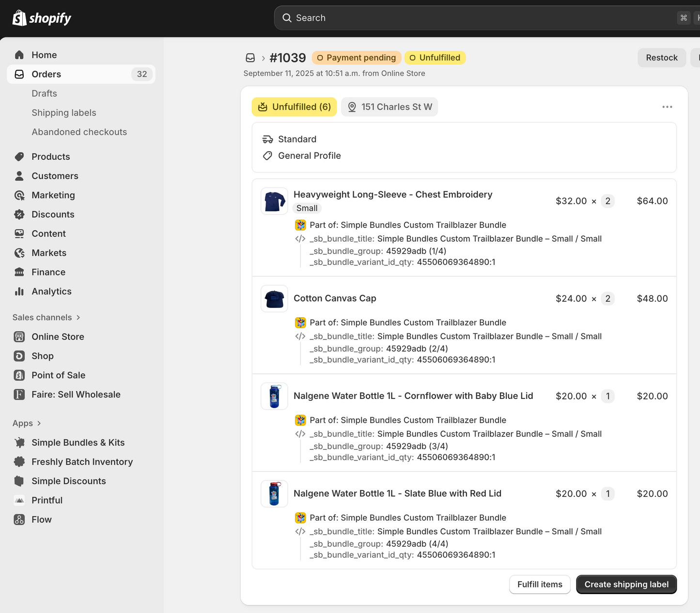Click the Flow app icon

(19, 520)
